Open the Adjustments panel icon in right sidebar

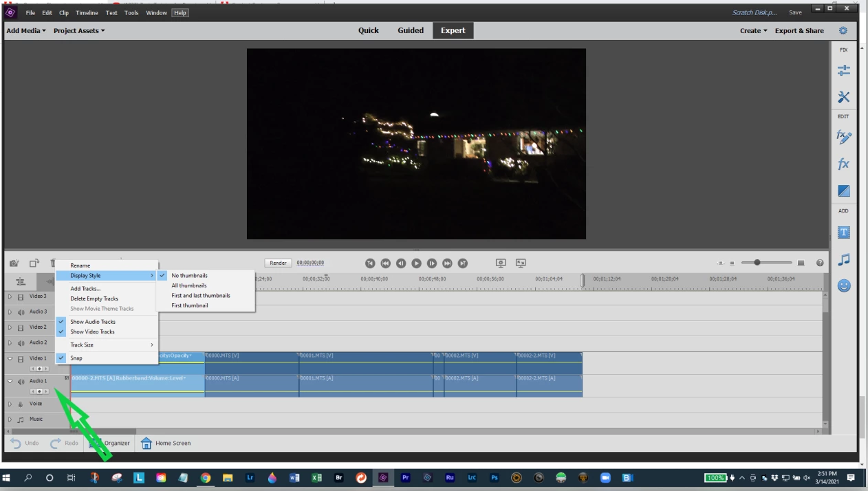[x=844, y=71]
